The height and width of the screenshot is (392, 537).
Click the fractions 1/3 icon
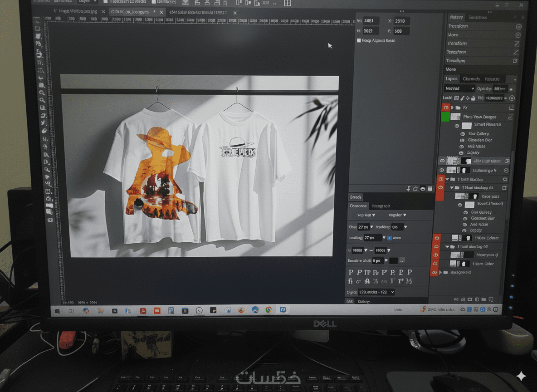409,281
